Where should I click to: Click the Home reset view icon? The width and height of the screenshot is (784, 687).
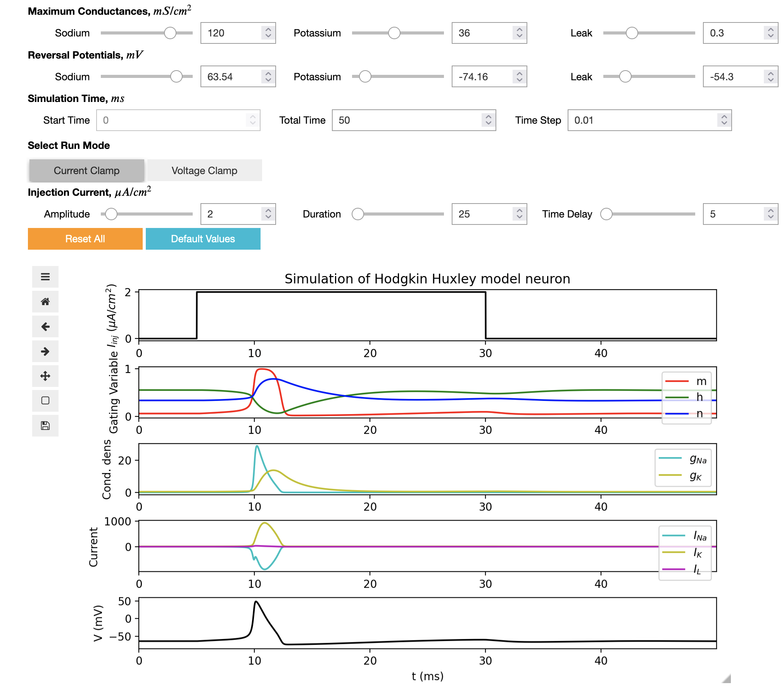[x=45, y=302]
